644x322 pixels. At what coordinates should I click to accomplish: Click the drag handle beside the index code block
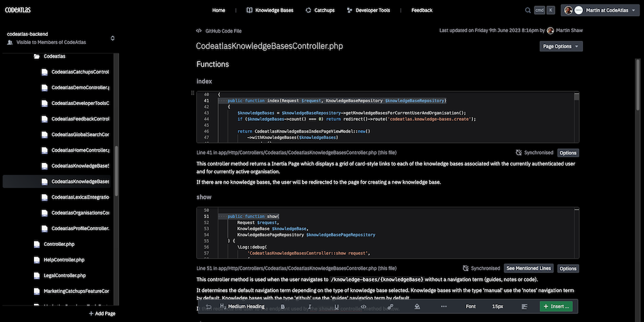tap(192, 93)
